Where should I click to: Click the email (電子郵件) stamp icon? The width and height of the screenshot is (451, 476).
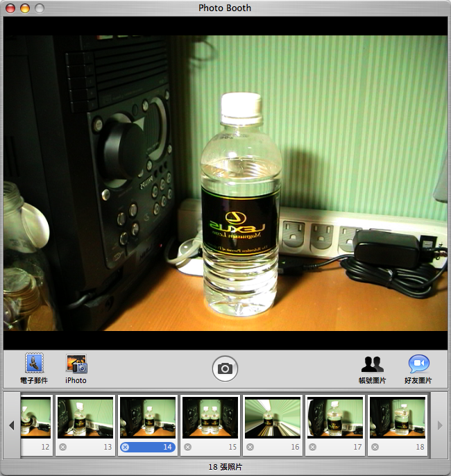pyautogui.click(x=34, y=363)
